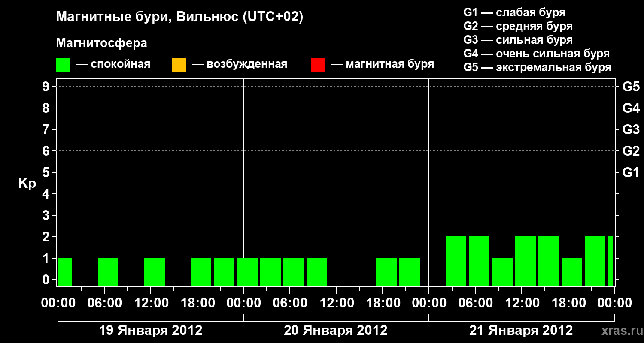Click the red 'магнитная буря' legend swatch

[x=318, y=65]
